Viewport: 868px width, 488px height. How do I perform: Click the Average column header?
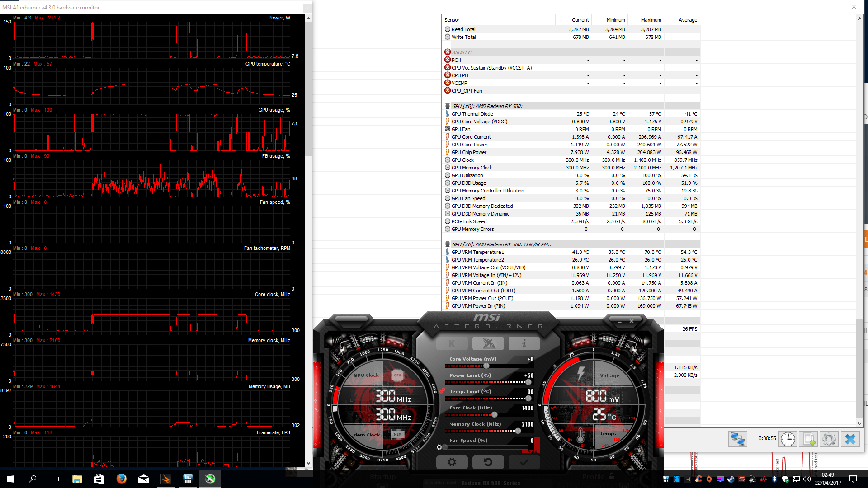coord(682,20)
